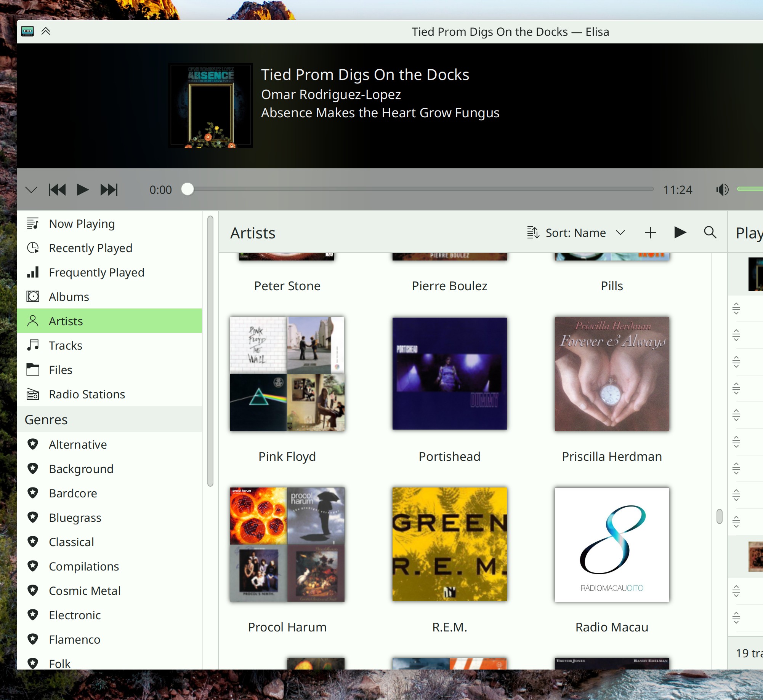Click the keep-above double chevron icon
Viewport: 763px width, 700px height.
click(46, 31)
